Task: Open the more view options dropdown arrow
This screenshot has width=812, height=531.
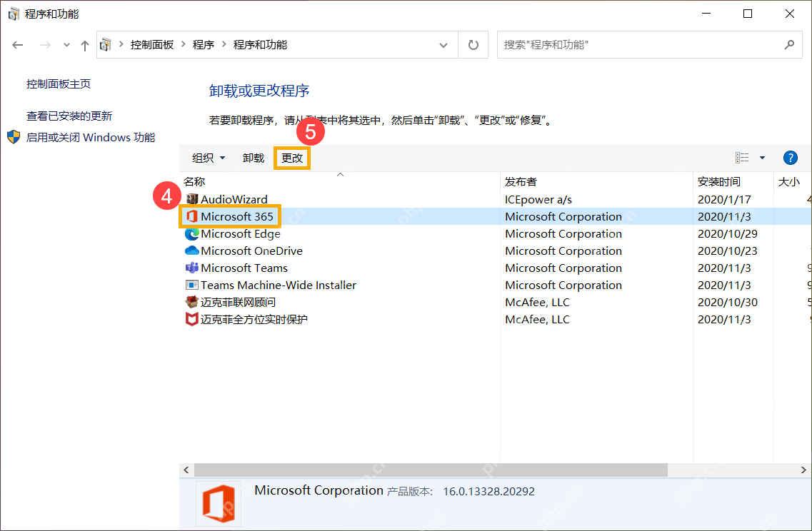Action: (762, 158)
